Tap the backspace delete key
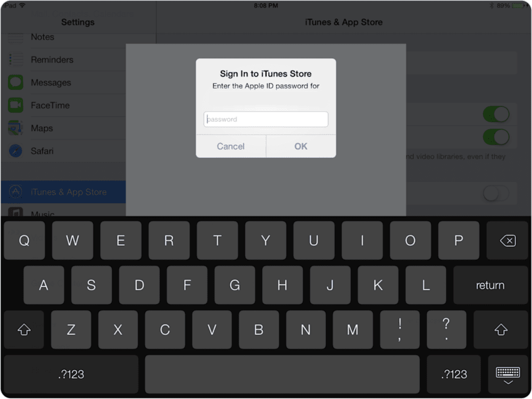 pos(508,240)
